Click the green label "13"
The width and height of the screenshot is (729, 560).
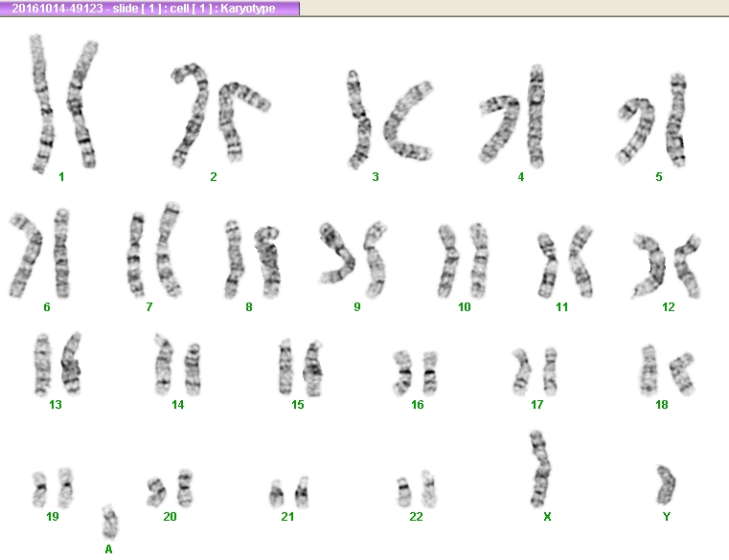tap(56, 404)
